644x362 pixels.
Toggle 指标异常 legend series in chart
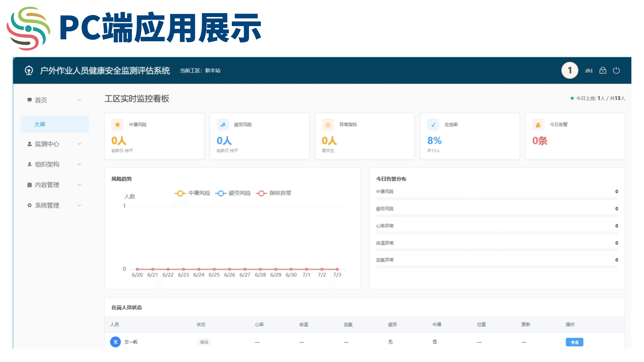pyautogui.click(x=273, y=193)
